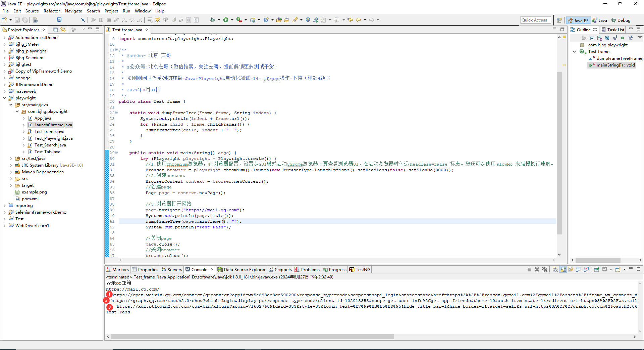Click the Display Selected Console monitor icon
This screenshot has width=644, height=350.
605,269
